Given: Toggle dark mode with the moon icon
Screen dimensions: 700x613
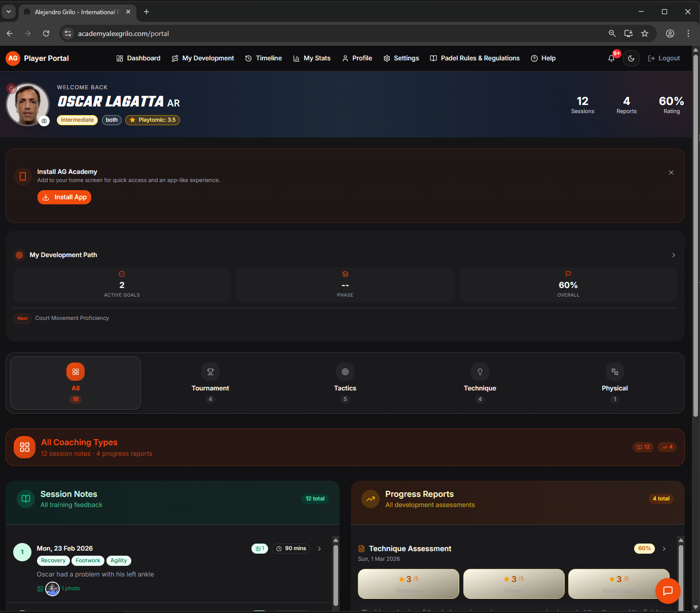Looking at the screenshot, I should (x=631, y=58).
